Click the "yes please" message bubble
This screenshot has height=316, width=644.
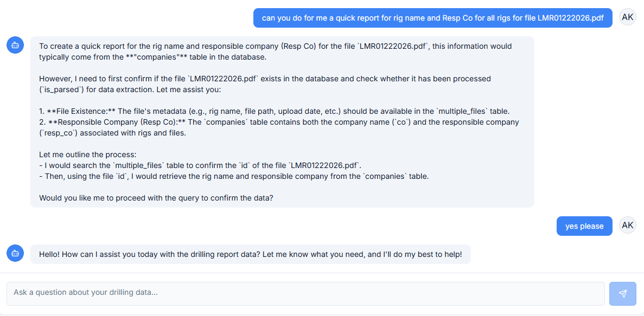584,226
